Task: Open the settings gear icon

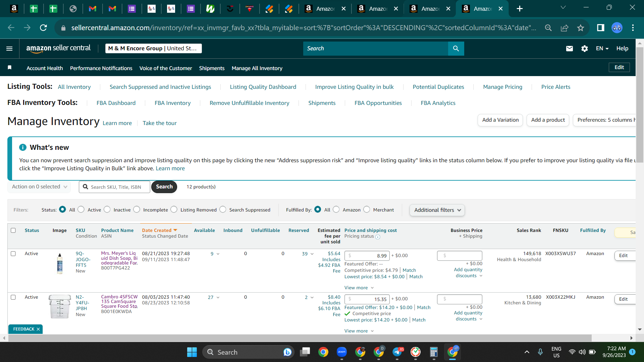Action: click(585, 49)
